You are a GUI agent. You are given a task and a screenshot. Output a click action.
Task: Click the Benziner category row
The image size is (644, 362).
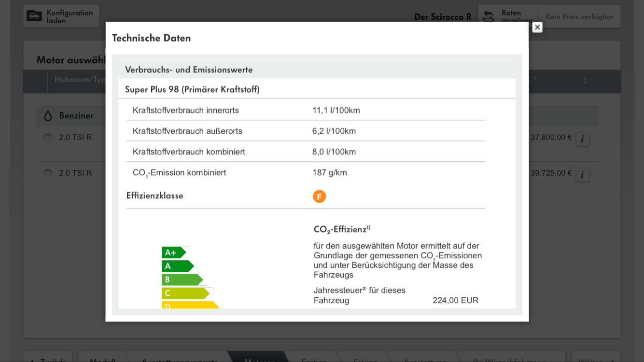tap(317, 116)
